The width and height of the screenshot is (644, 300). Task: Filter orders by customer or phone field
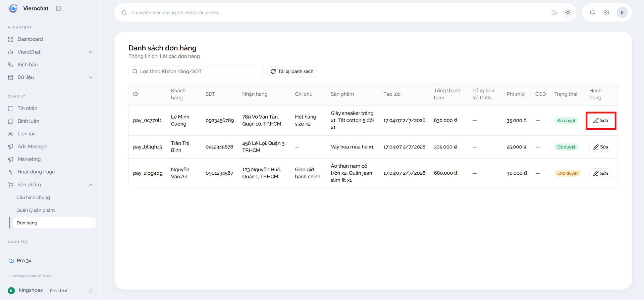196,71
